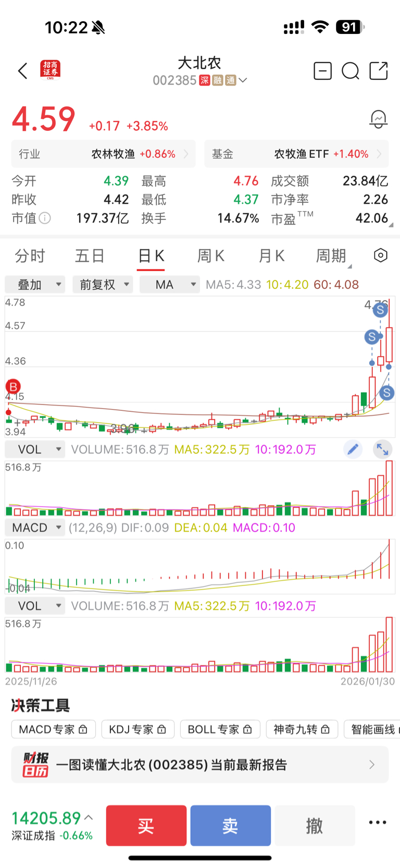Image resolution: width=400 pixels, height=868 pixels.
Task: Tap the share export icon
Action: [379, 70]
